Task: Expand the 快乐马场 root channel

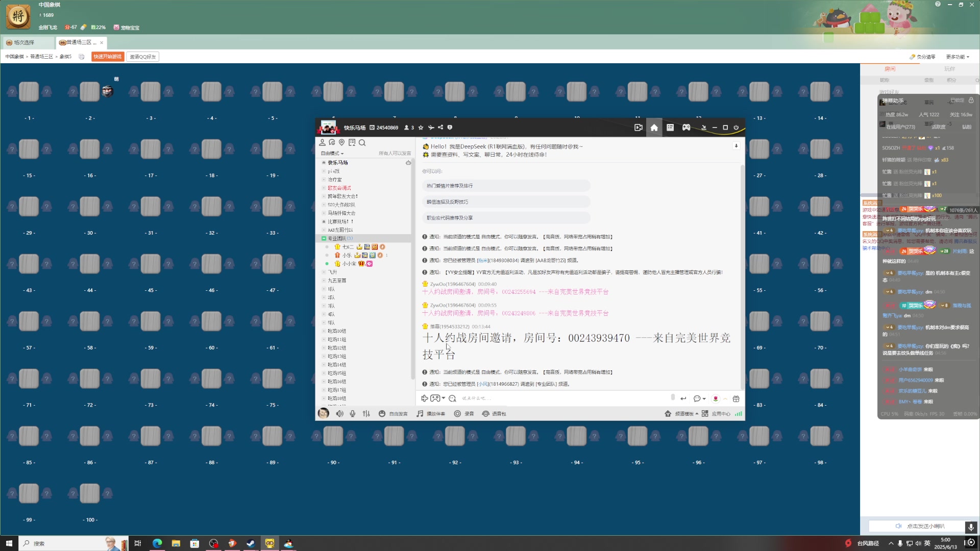Action: (324, 163)
